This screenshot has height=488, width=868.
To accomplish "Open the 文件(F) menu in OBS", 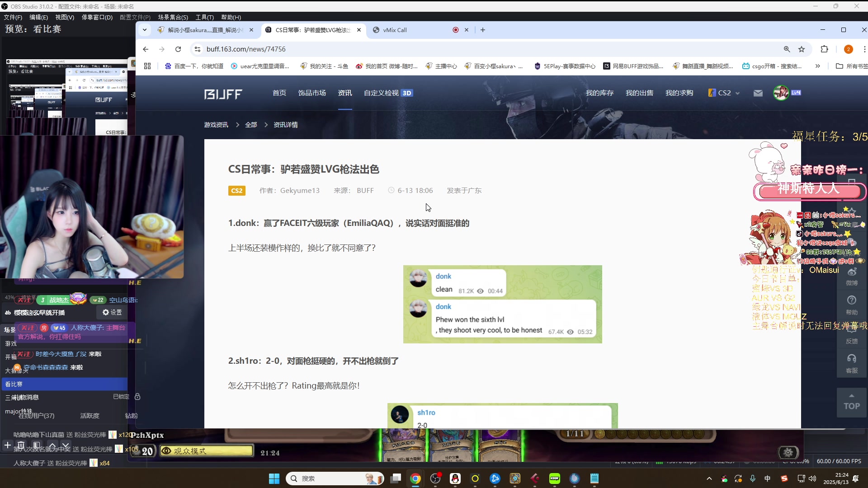I will pyautogui.click(x=13, y=17).
